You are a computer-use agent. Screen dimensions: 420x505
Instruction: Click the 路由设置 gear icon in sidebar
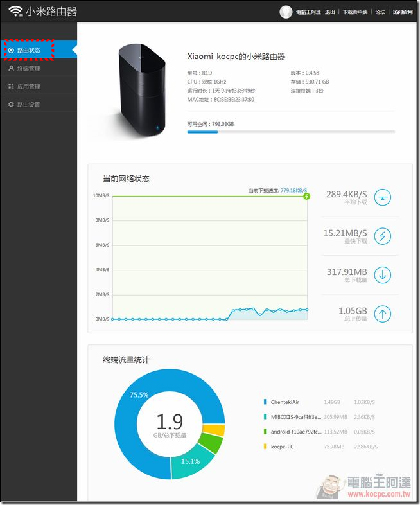click(x=11, y=104)
